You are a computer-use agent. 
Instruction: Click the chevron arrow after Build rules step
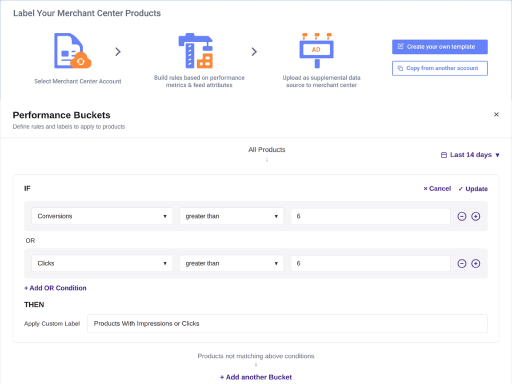(x=254, y=52)
